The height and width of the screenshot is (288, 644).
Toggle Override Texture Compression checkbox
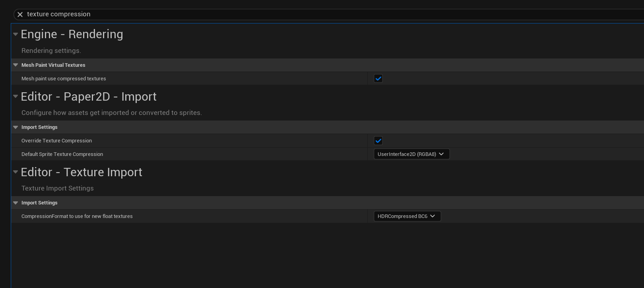point(378,140)
